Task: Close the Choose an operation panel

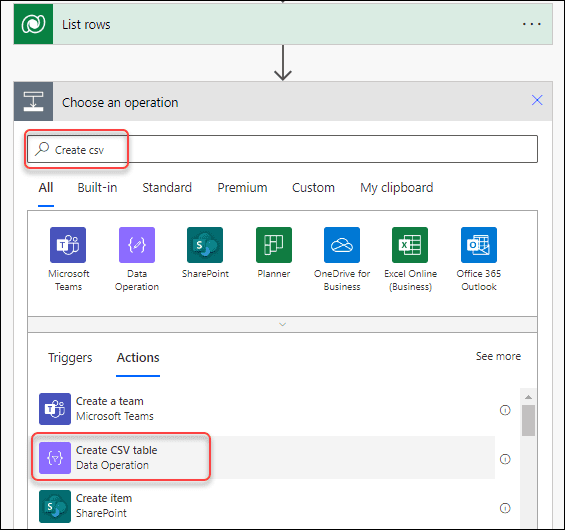Action: pyautogui.click(x=537, y=100)
